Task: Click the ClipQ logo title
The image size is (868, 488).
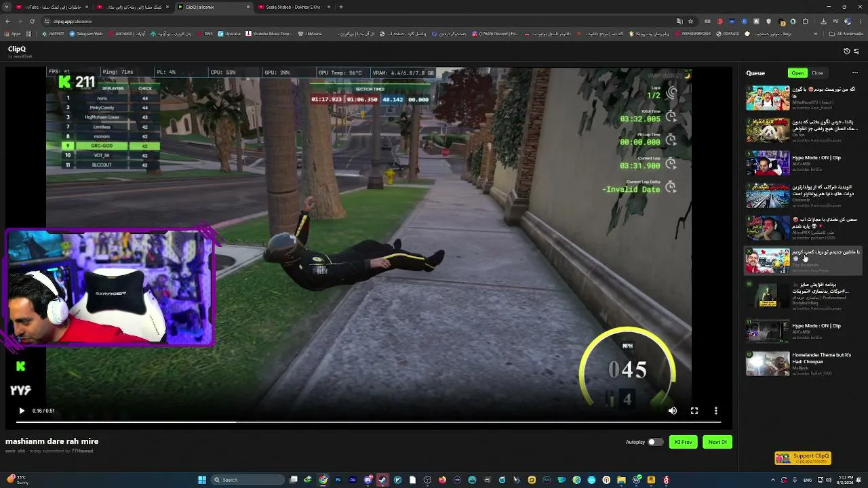Action: point(17,49)
